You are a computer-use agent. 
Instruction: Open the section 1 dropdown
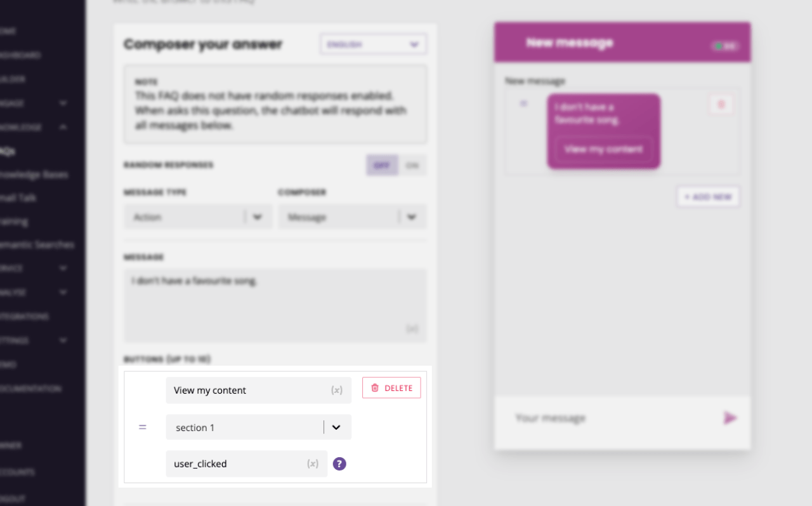[259, 427]
